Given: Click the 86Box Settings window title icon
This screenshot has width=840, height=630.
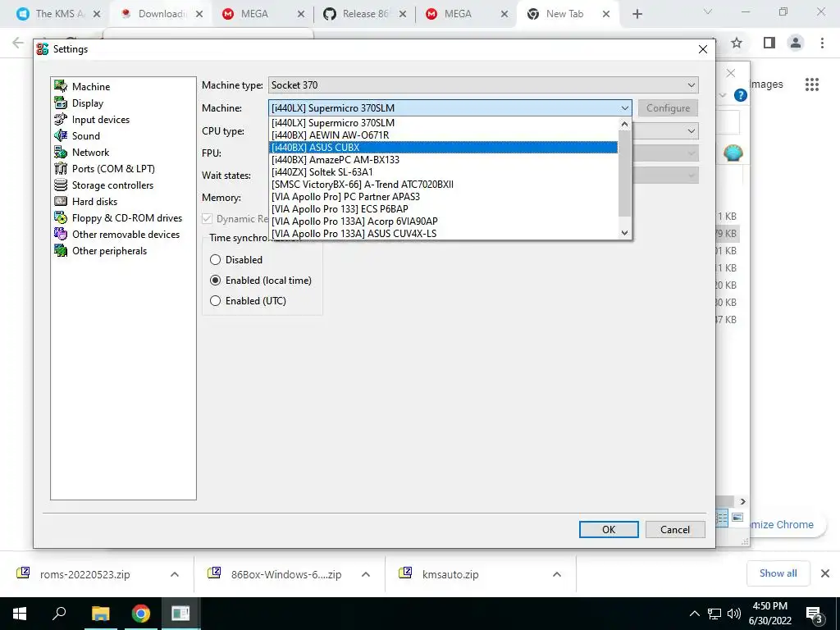Looking at the screenshot, I should pos(43,49).
